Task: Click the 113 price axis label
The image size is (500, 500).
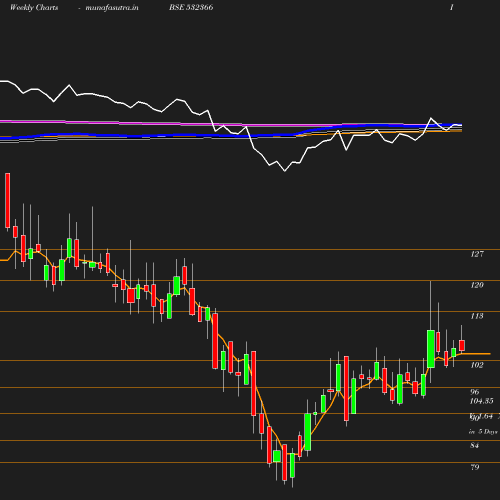Action: [477, 316]
